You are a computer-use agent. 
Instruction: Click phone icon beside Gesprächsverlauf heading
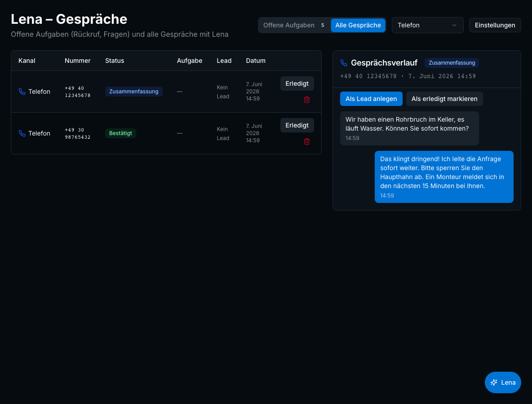click(x=344, y=63)
